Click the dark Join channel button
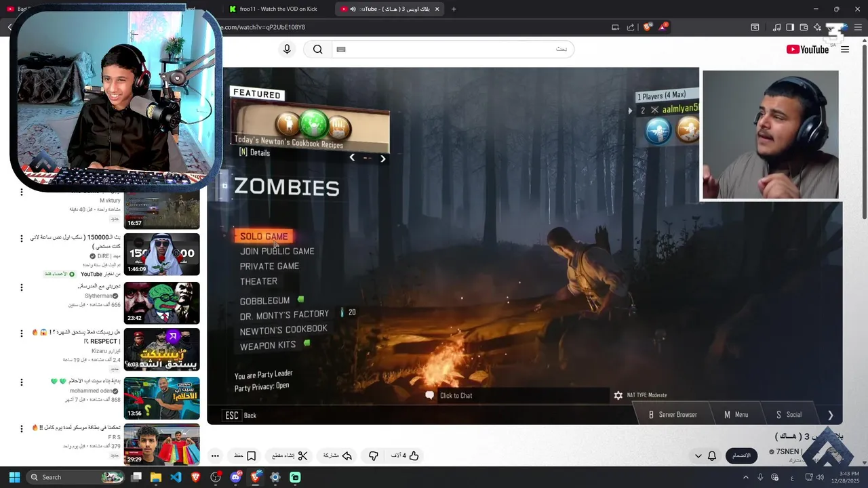 pyautogui.click(x=741, y=455)
